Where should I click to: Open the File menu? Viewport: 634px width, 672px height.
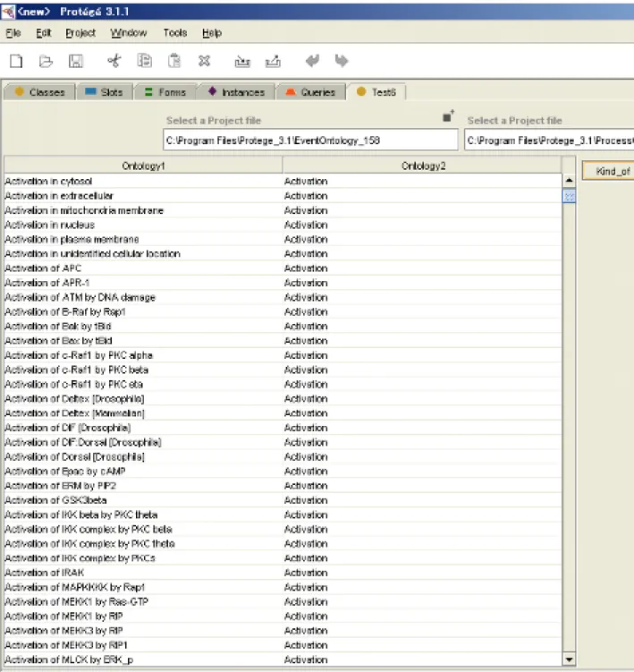click(x=13, y=33)
